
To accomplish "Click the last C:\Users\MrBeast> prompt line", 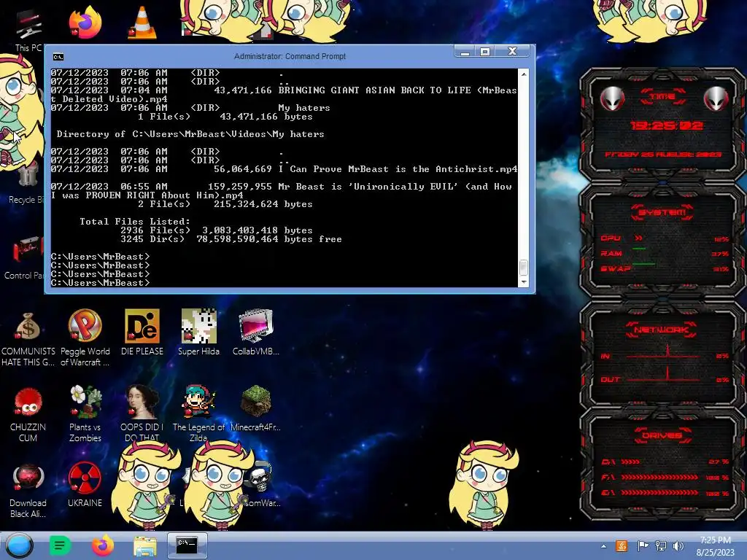I will [100, 283].
